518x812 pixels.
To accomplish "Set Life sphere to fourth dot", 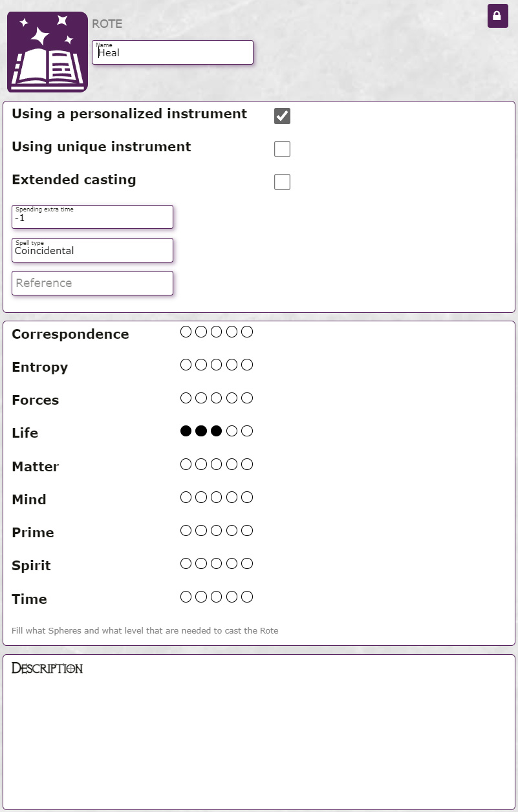I will (x=232, y=431).
